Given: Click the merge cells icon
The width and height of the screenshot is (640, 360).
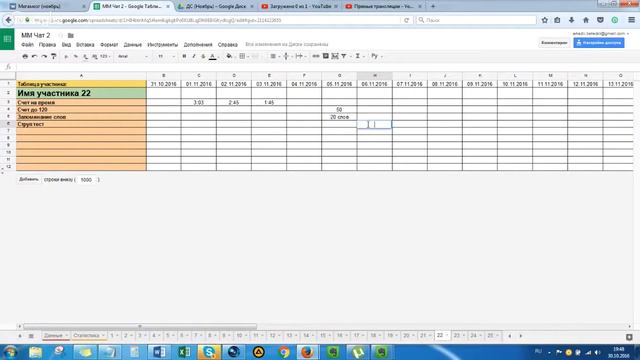Looking at the screenshot, I should click(x=256, y=56).
